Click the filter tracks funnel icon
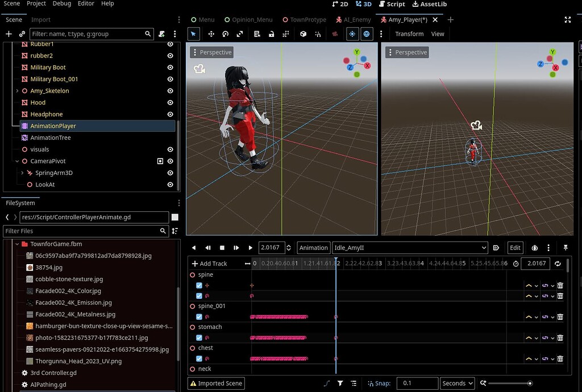 (340, 383)
